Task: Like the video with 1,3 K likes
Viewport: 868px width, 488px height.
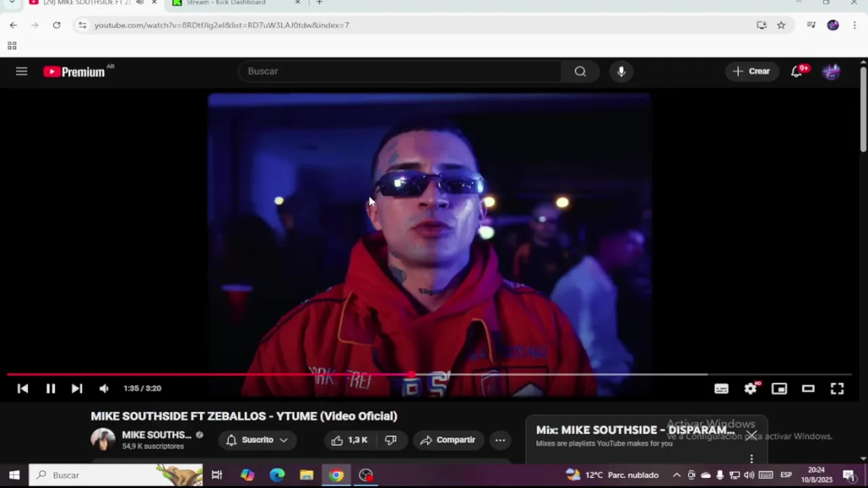Action: [350, 440]
